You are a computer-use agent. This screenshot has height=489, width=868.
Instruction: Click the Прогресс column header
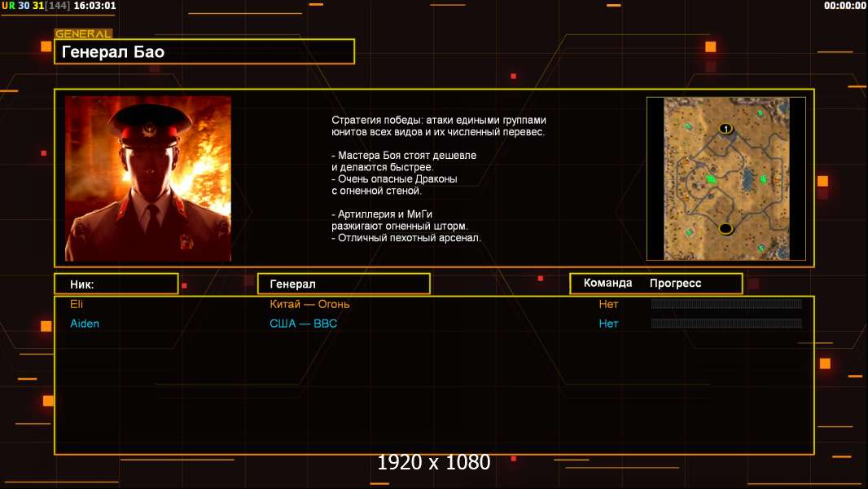click(x=675, y=283)
